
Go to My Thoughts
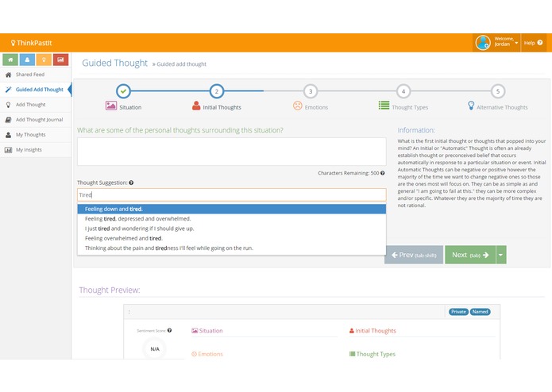pos(36,135)
